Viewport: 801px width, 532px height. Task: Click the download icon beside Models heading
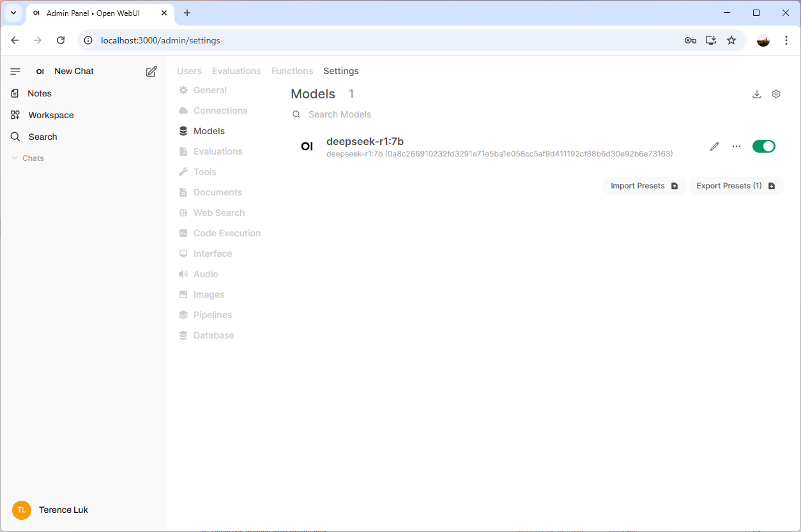tap(757, 94)
